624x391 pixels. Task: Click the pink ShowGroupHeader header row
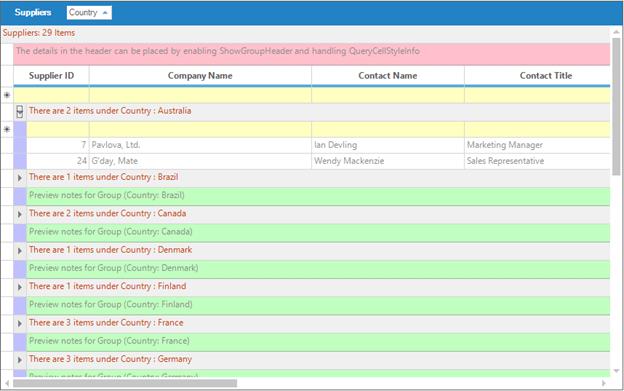tap(312, 54)
